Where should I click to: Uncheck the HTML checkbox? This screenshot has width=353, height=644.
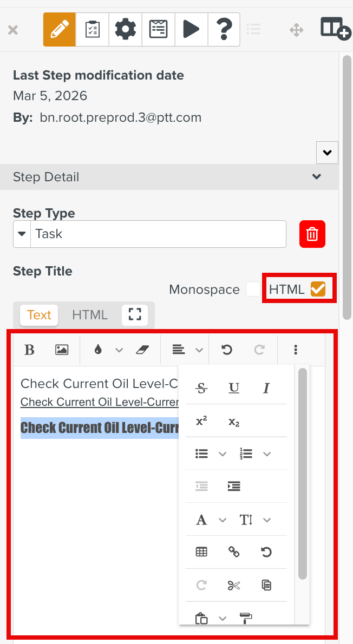[318, 290]
